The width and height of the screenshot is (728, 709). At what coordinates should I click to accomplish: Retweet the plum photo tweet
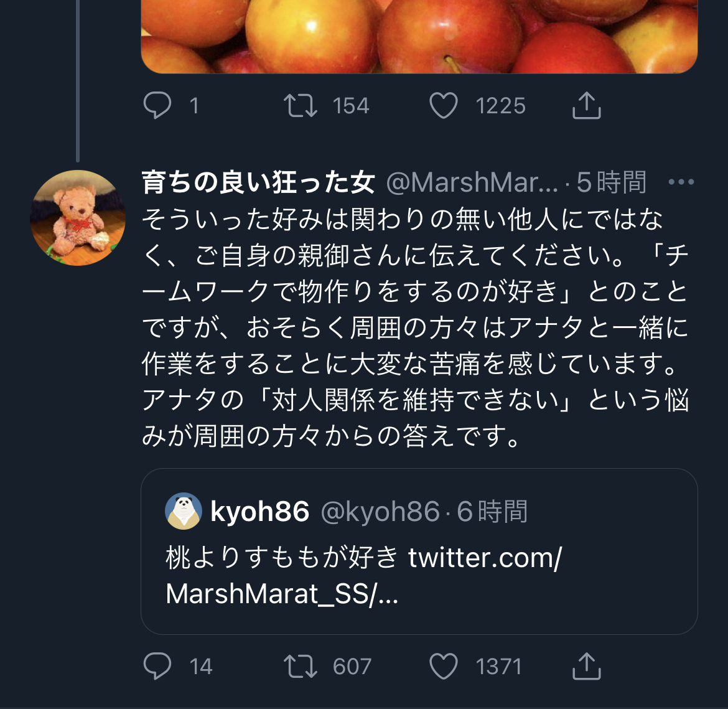[301, 106]
